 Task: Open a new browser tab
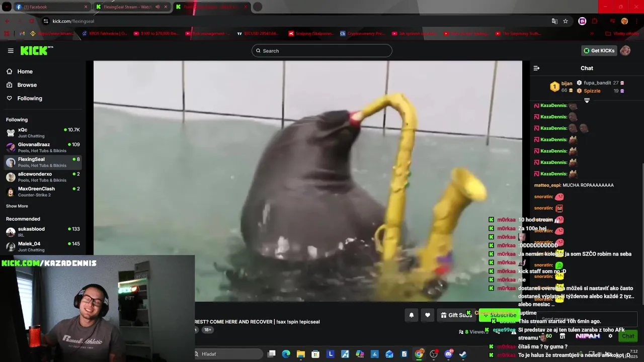point(257,7)
